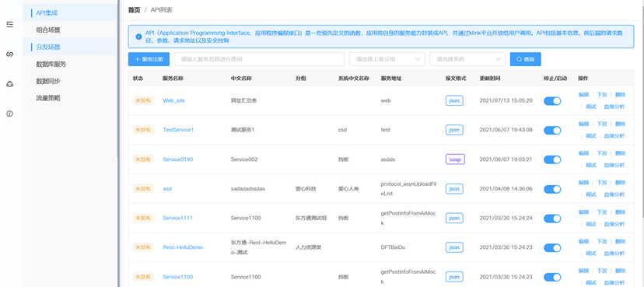This screenshot has width=644, height=287.
Task: Select 数据同步 in the side menu
Action: (70, 81)
